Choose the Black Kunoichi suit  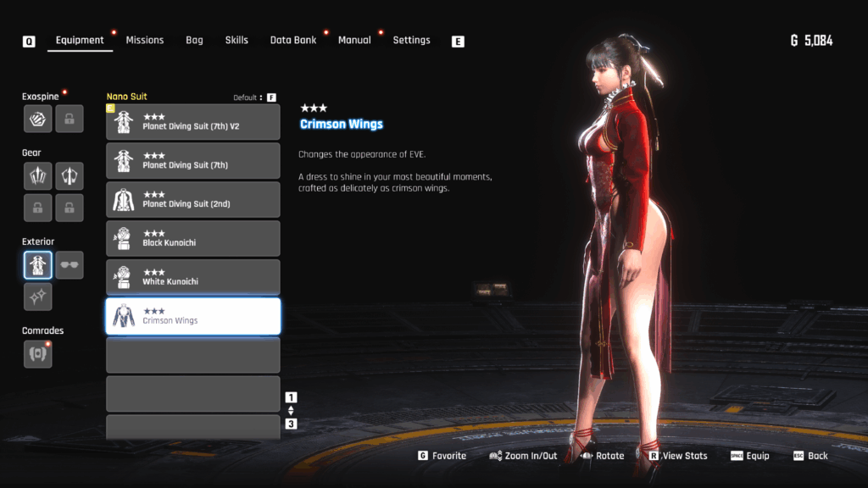click(192, 238)
